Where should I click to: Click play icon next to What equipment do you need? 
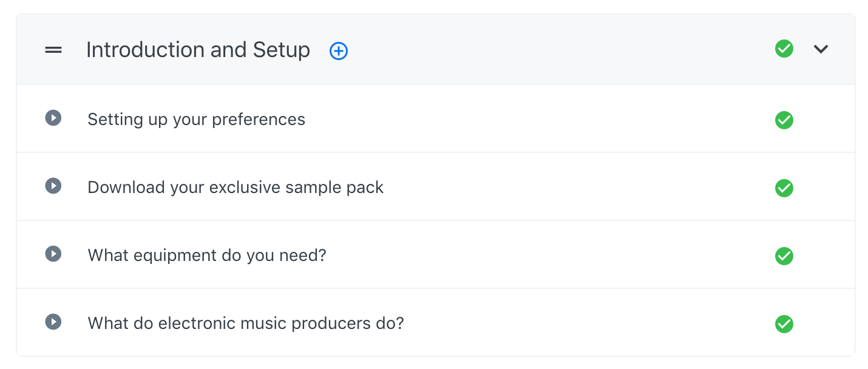(53, 254)
